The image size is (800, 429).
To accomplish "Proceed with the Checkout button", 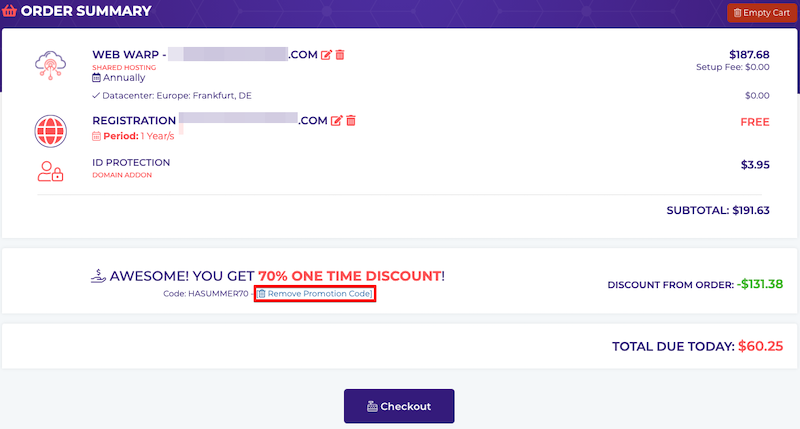I will point(399,406).
